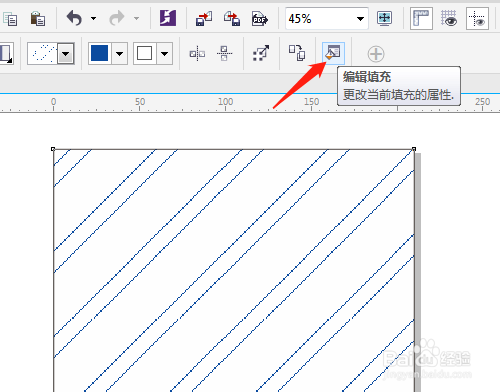The image size is (500, 392).
Task: Toggle the Show Guidelines eye button
Action: 477,18
